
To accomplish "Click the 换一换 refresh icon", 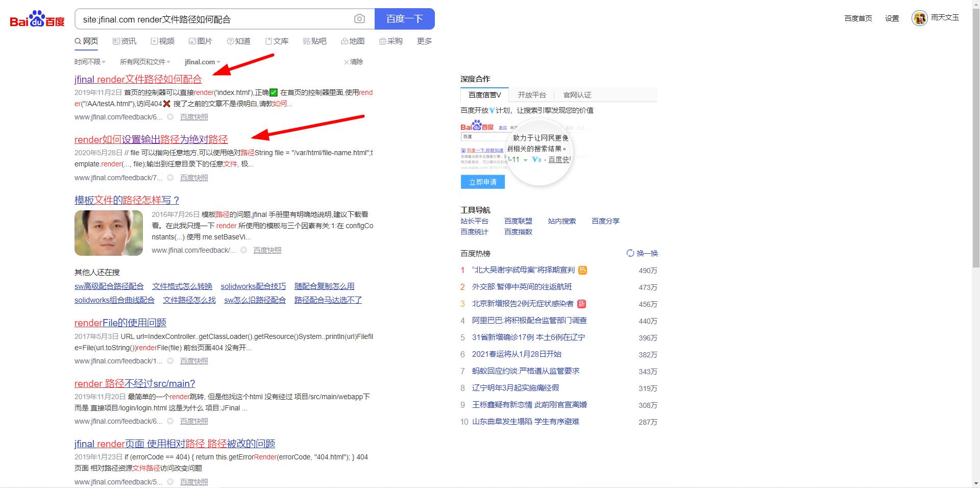I will pyautogui.click(x=630, y=253).
